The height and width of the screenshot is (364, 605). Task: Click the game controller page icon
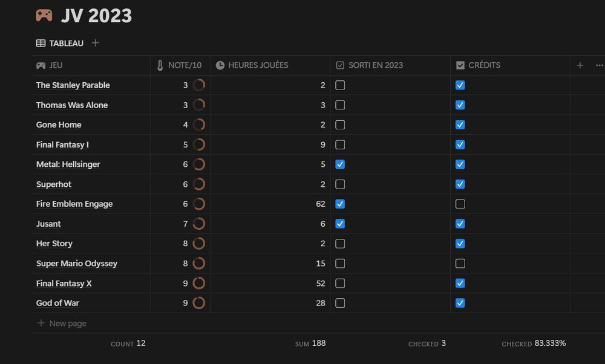tap(44, 16)
